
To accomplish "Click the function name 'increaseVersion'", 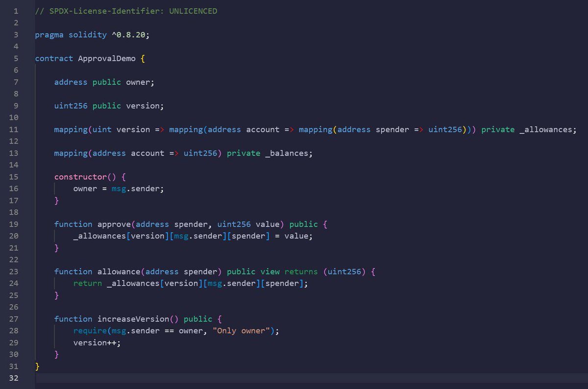I will 133,319.
